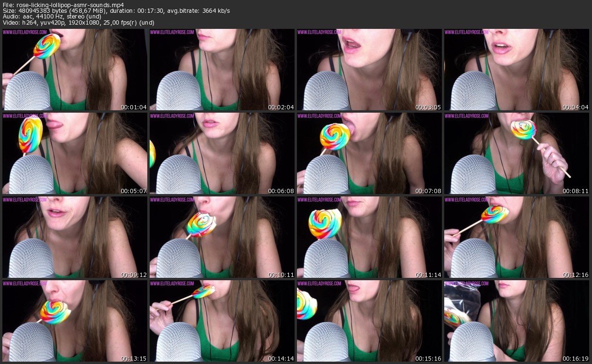Viewport: 592px width, 364px height.
Task: Select the thumbnail at 00:14:14
Action: 222,321
